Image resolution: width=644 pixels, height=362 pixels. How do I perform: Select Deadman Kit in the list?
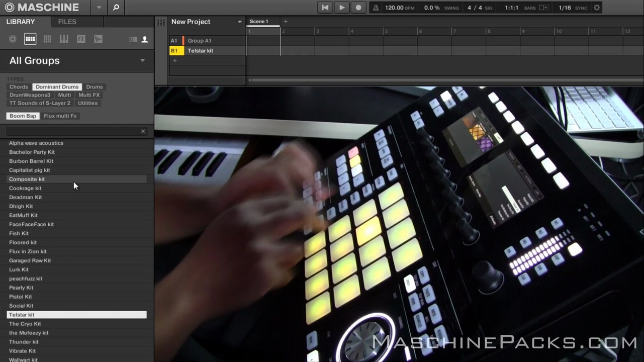click(76, 198)
